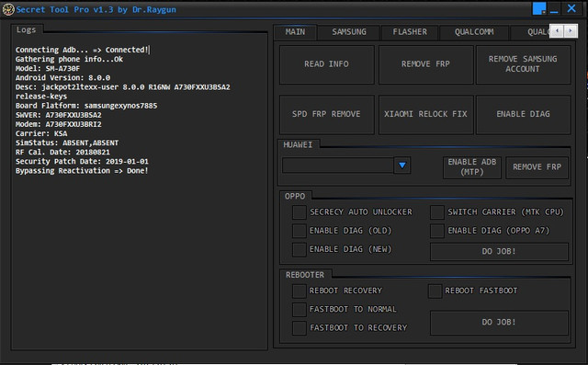
Task: Click the REBOOTER section DO JOB! button
Action: coord(499,322)
